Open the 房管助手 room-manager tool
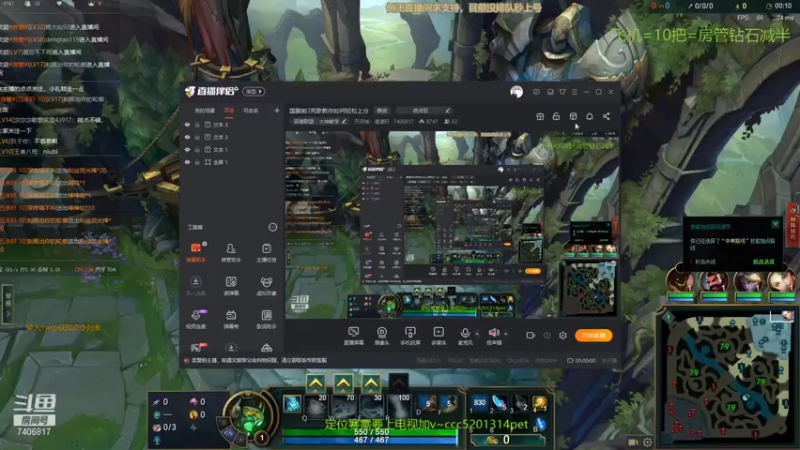Viewport: 800px width, 450px height. [x=231, y=252]
